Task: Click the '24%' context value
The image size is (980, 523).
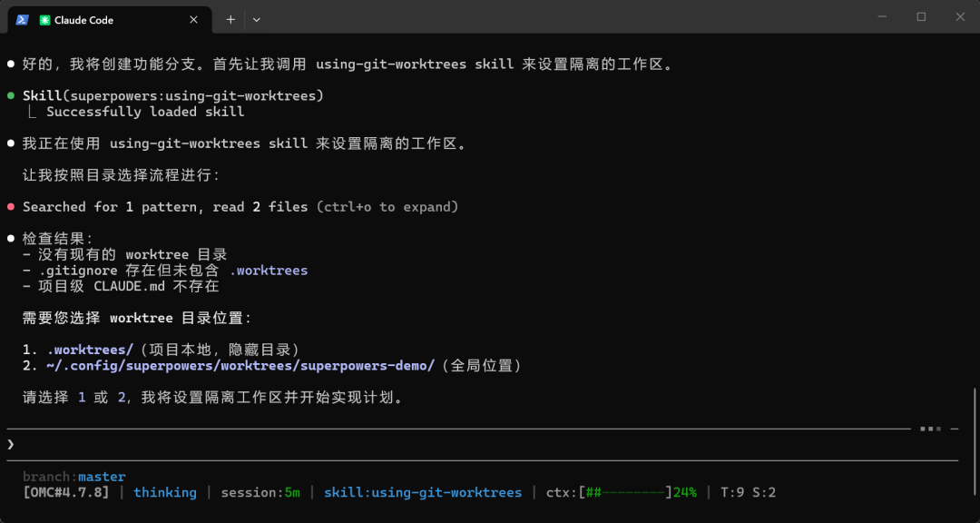Action: click(685, 492)
